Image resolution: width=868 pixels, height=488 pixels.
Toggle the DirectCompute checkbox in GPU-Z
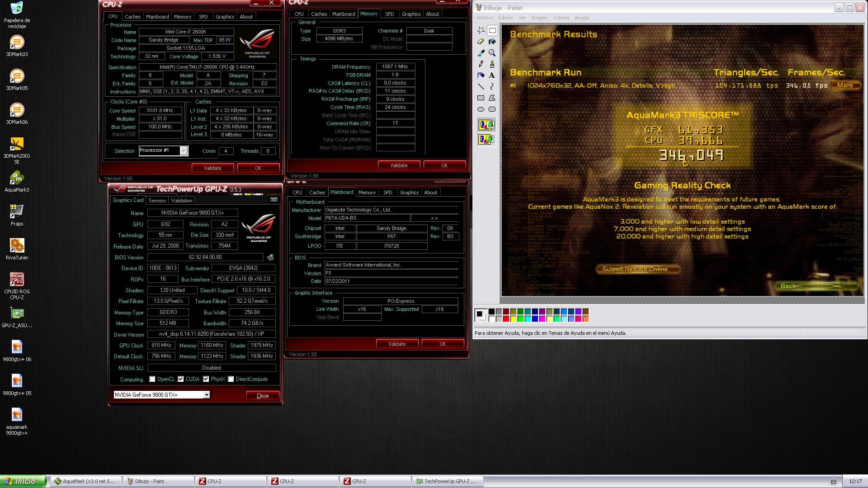click(231, 379)
